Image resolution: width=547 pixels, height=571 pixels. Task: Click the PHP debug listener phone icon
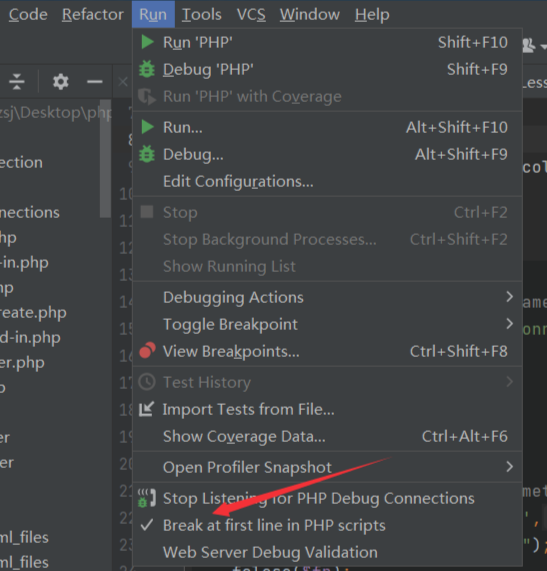pos(147,498)
